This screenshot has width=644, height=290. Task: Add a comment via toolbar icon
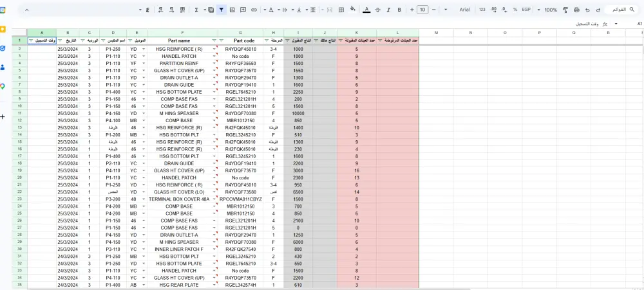coord(243,10)
